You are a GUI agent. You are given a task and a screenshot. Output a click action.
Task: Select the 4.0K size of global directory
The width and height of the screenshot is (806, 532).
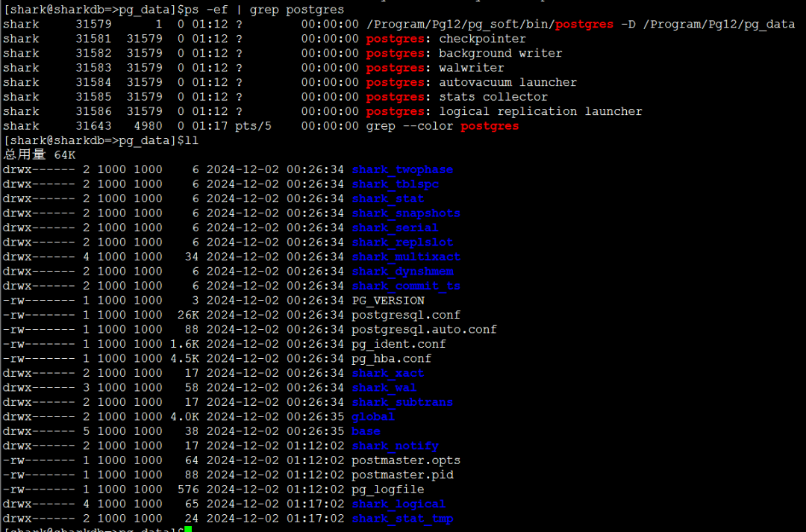point(184,417)
